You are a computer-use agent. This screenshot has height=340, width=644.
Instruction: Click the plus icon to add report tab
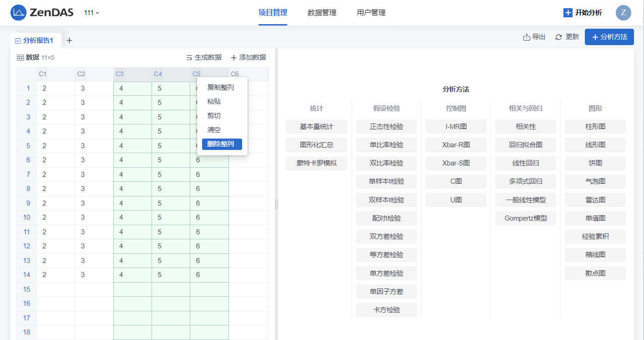pyautogui.click(x=69, y=40)
